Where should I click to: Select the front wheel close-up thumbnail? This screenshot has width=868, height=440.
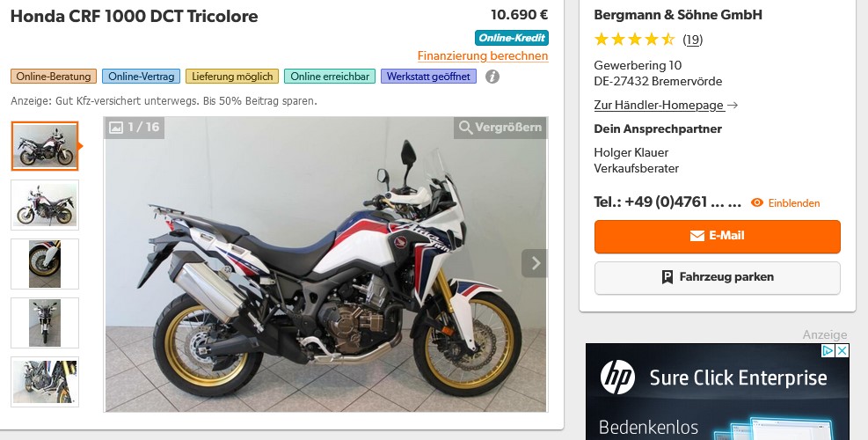click(45, 264)
